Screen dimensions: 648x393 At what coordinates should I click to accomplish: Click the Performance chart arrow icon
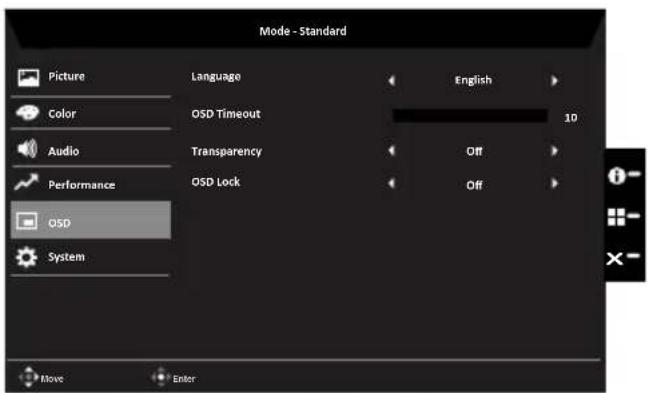coord(26,182)
